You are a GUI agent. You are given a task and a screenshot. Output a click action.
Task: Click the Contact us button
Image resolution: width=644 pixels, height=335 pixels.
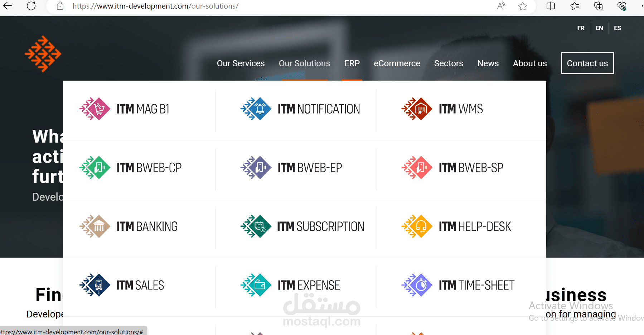587,63
